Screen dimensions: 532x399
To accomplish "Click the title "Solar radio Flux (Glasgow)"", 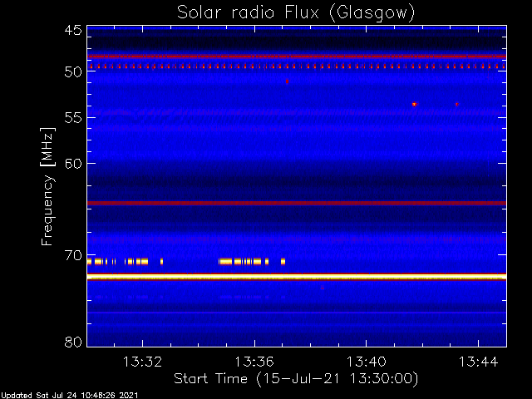I will click(296, 13).
